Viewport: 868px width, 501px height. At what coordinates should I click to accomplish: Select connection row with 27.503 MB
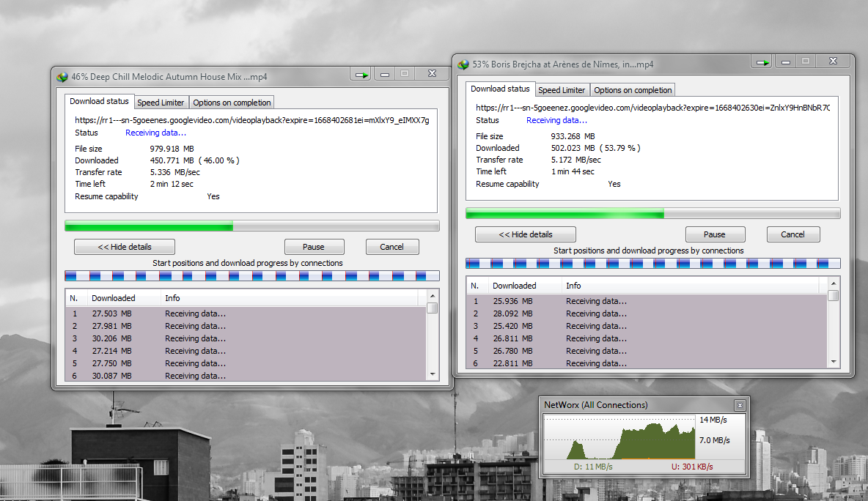(246, 313)
